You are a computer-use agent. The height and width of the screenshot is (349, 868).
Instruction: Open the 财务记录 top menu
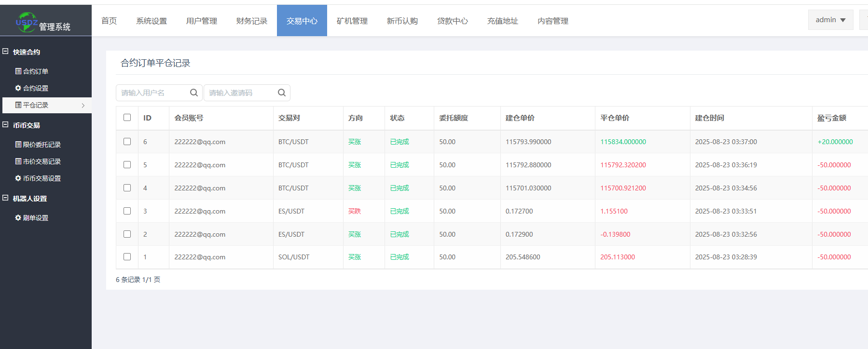click(x=251, y=21)
